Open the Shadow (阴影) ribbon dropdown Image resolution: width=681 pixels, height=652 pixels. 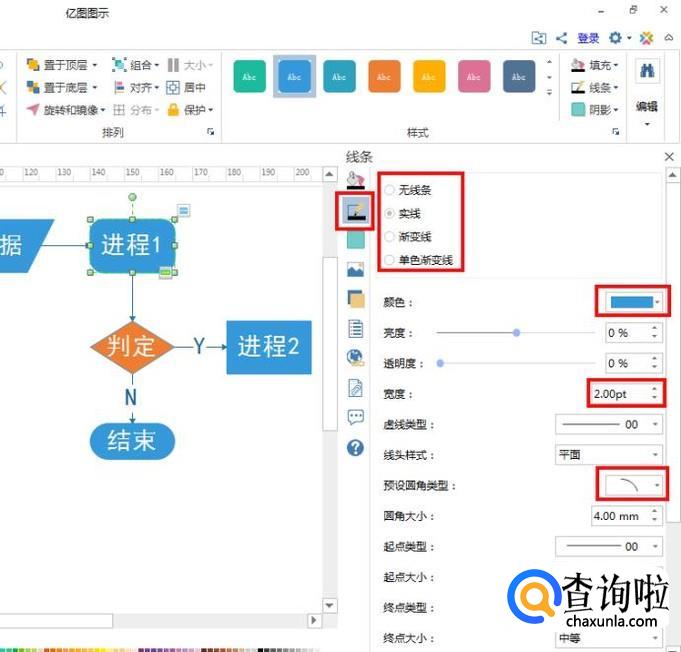coord(595,110)
